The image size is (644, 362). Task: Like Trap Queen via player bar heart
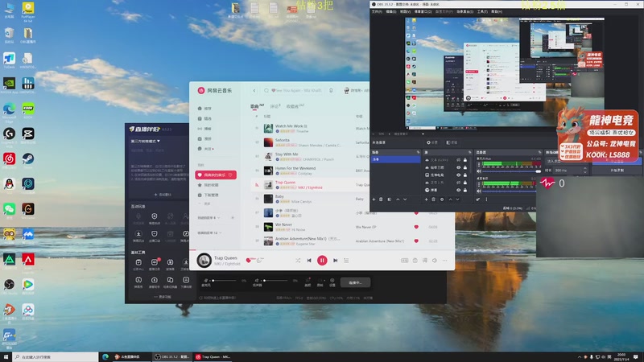248,260
